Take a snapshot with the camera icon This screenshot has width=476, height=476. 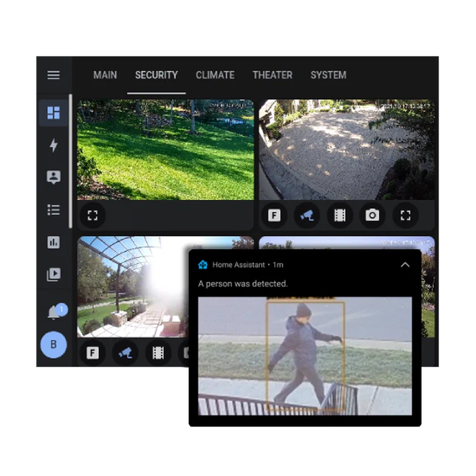click(372, 215)
